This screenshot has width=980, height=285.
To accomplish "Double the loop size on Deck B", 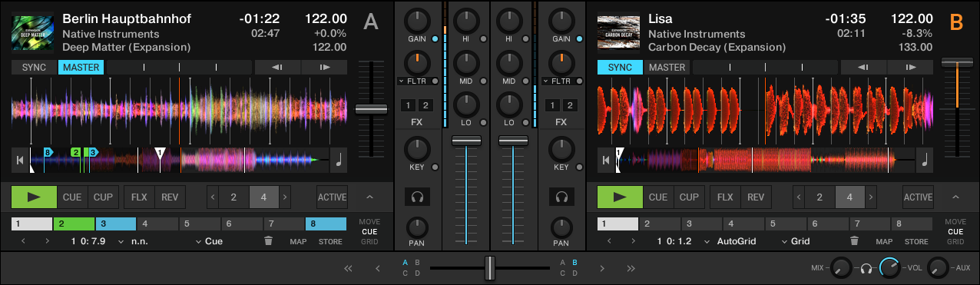I will click(x=872, y=197).
